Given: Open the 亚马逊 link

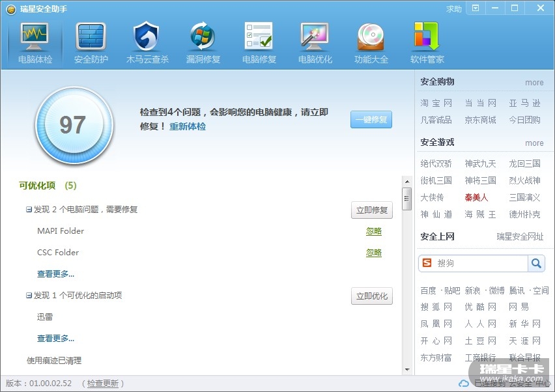Looking at the screenshot, I should (524, 103).
